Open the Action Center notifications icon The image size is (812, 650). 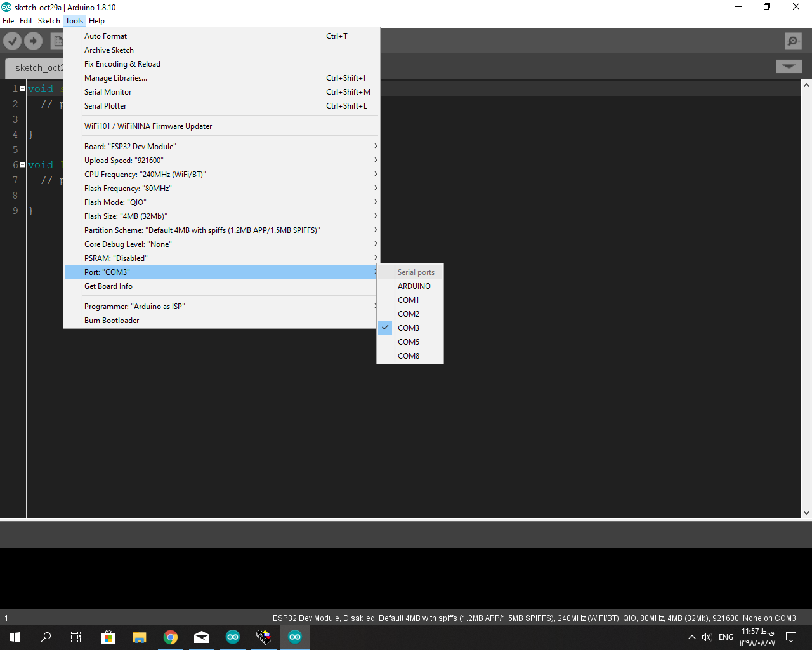[x=791, y=637]
